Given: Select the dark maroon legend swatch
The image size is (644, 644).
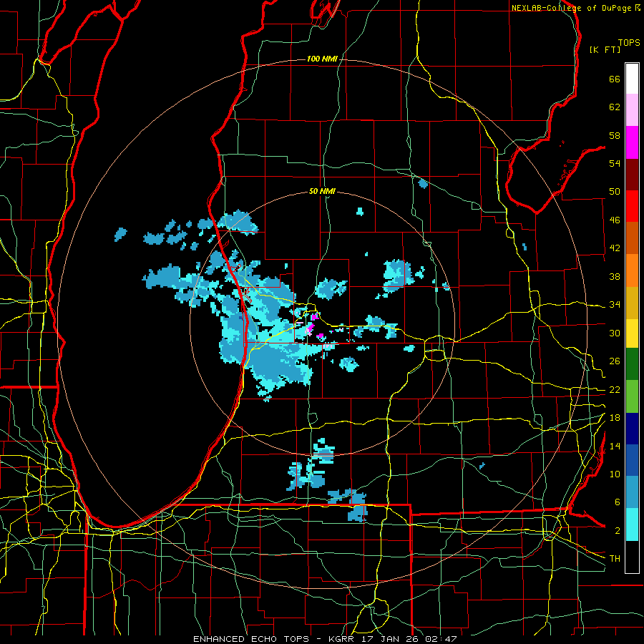Looking at the screenshot, I should pos(632,175).
